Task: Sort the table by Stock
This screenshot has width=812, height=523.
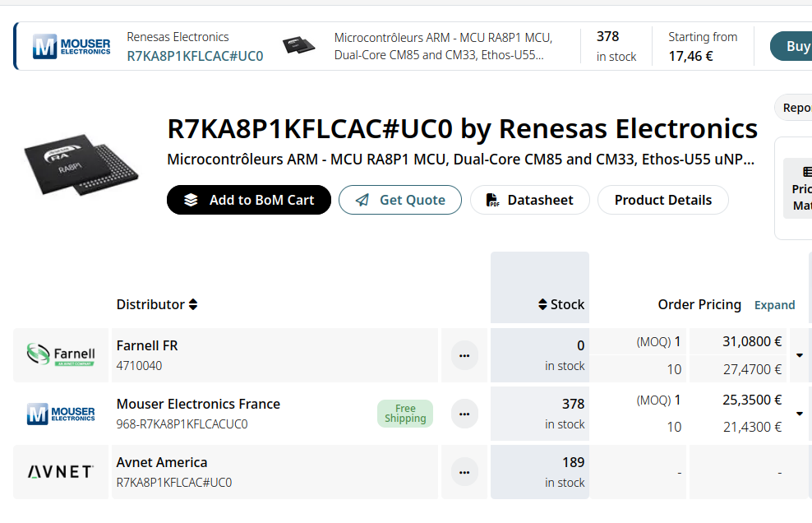Action: pyautogui.click(x=561, y=304)
